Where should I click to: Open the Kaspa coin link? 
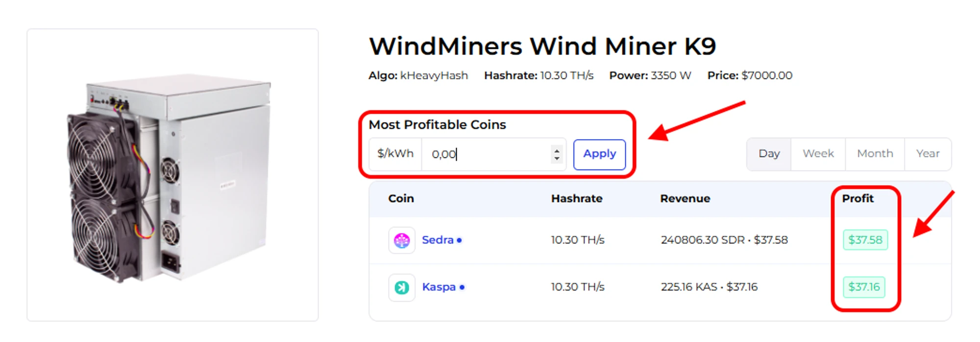coord(439,287)
